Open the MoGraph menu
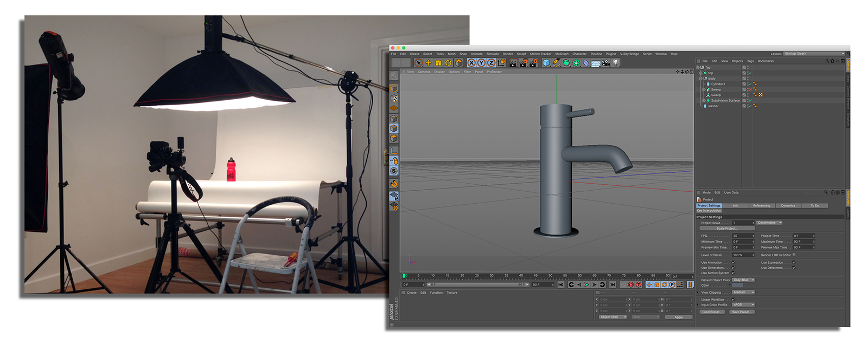Viewport: 868px width, 350px height. [x=562, y=54]
